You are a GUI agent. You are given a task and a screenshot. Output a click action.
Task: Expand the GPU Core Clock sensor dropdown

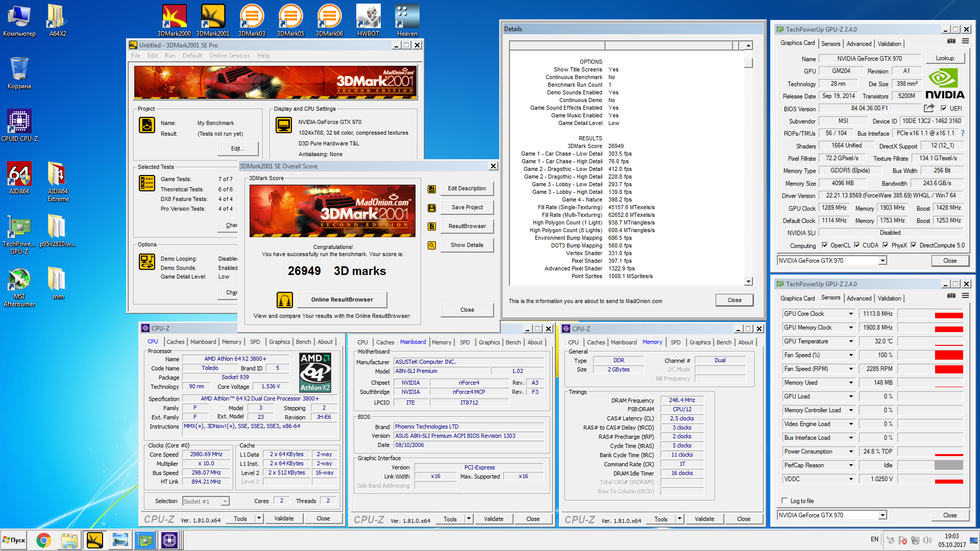(851, 314)
